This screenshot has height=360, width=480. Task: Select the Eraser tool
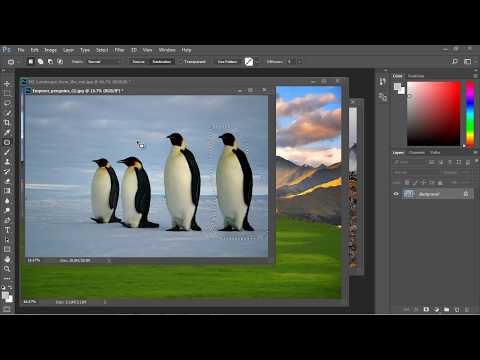click(x=7, y=181)
